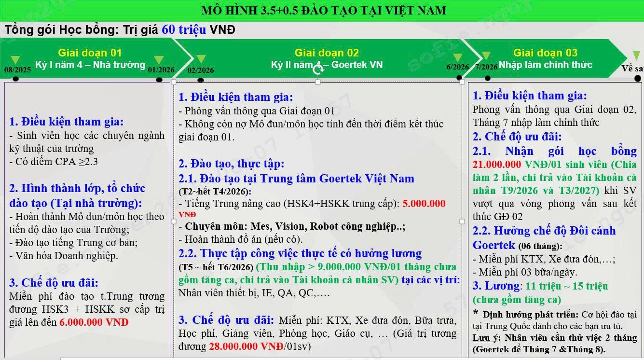
Task: Select the 'Giai đoạn 02' arrow heading
Action: pos(327,53)
